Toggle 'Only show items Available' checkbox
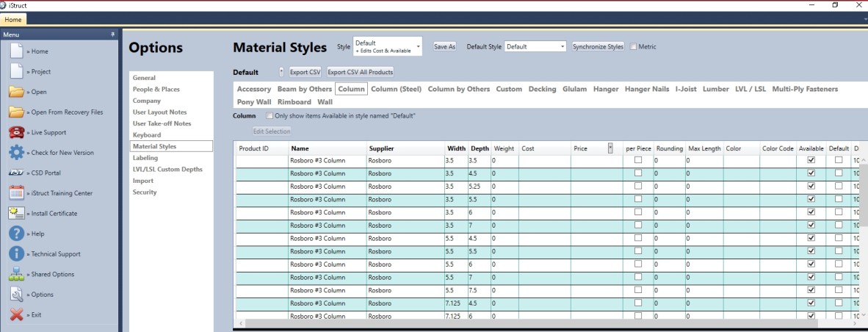 pyautogui.click(x=270, y=116)
